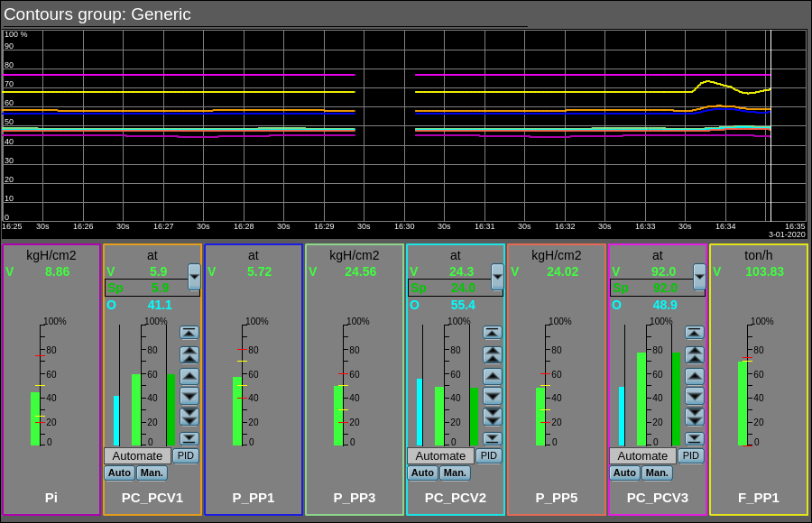Click PC_PCV3 jump-to-maximum arrow

[x=694, y=332]
